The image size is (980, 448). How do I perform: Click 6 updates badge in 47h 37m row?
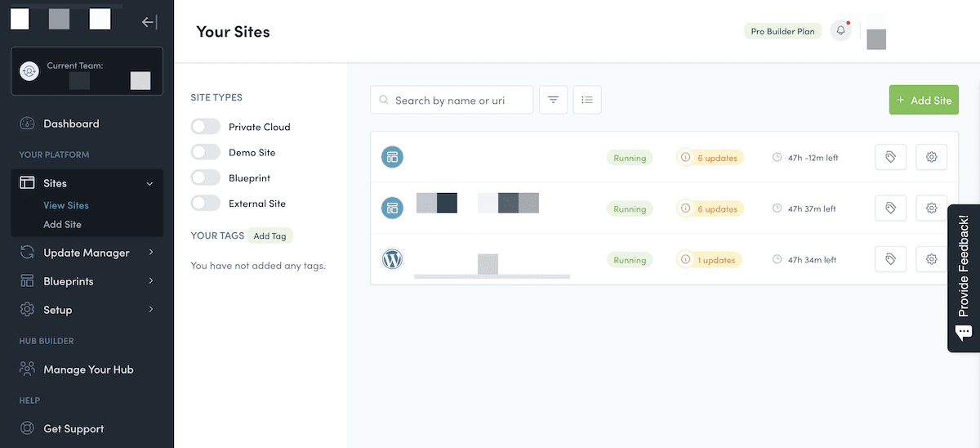pyautogui.click(x=710, y=208)
